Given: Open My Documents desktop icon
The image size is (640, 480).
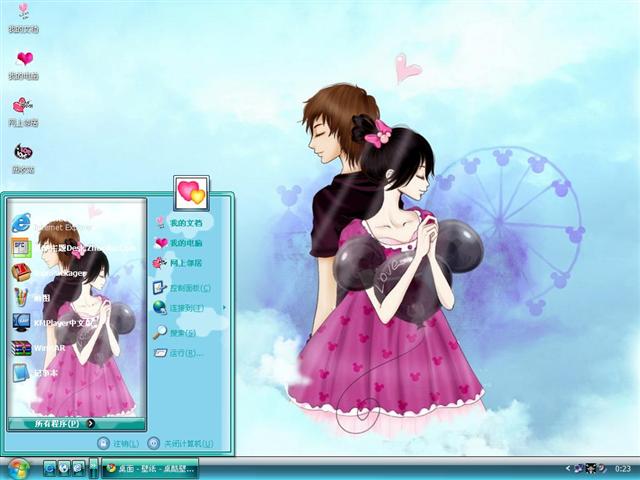Looking at the screenshot, I should point(24,18).
